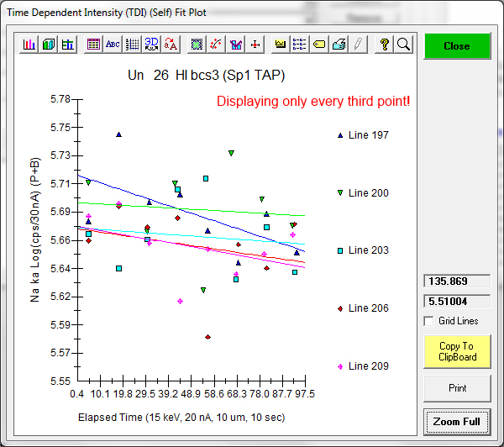Enable the Grid Lines checkbox
Screen dimensions: 504x447
430,321
